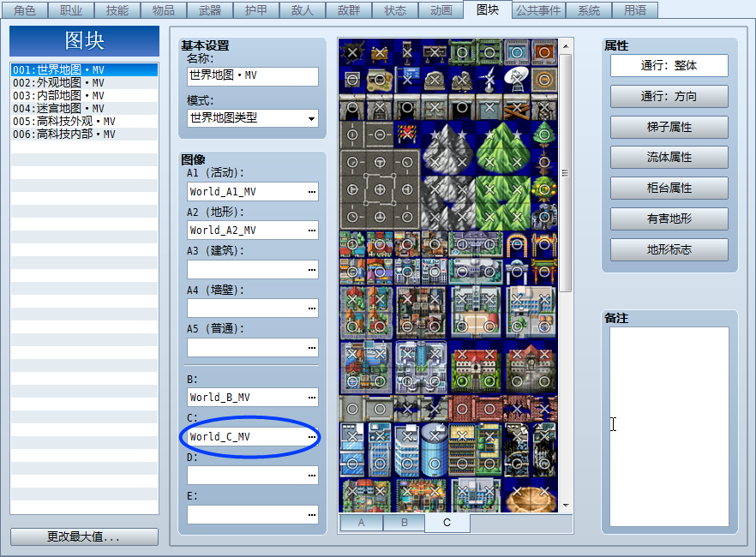Select list row 002:外观地图・MV
Viewport: 756px width, 557px height.
pos(84,83)
